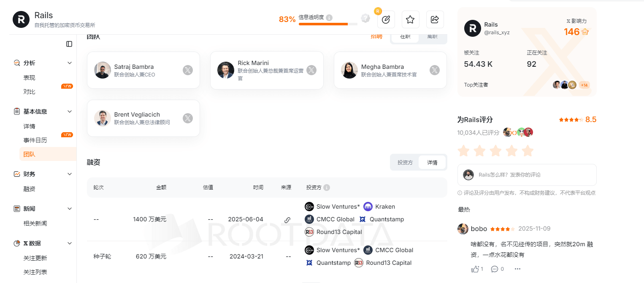Open the source link icon for 2025-06-04 round
This screenshot has height=283, width=644.
pos(287,220)
